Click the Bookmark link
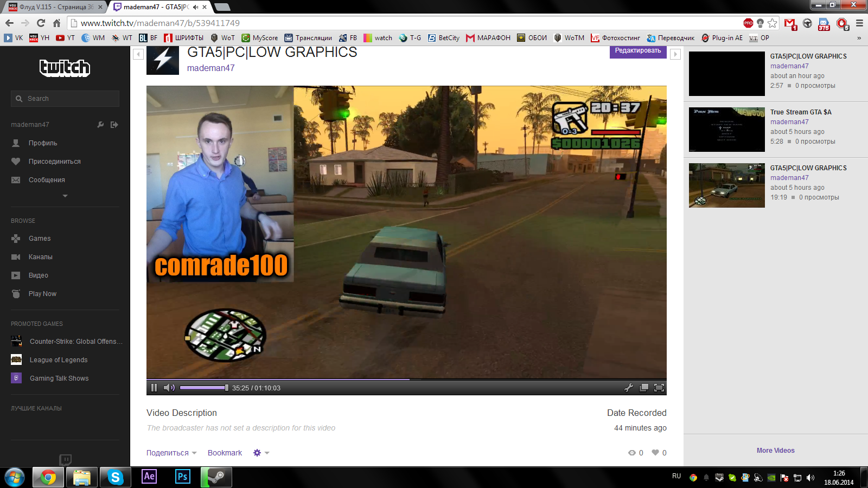Viewport: 868px width, 488px height. point(225,453)
